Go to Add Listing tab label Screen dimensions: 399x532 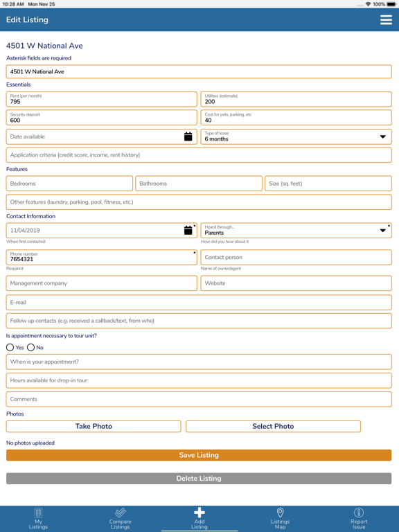(199, 524)
